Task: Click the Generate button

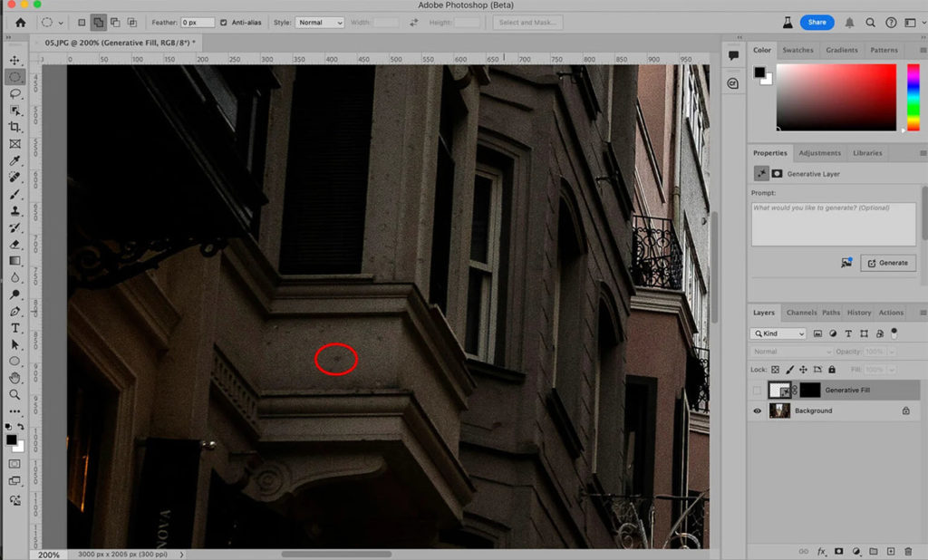Action: click(887, 263)
